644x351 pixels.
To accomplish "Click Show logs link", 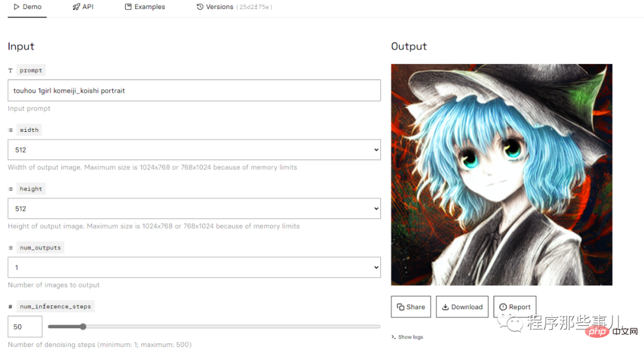I will point(410,337).
